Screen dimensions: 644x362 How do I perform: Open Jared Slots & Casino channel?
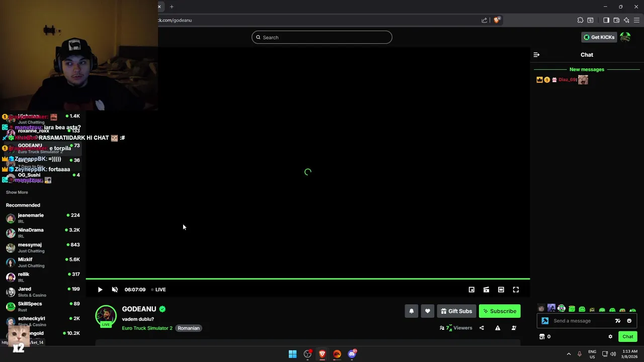tap(43, 292)
